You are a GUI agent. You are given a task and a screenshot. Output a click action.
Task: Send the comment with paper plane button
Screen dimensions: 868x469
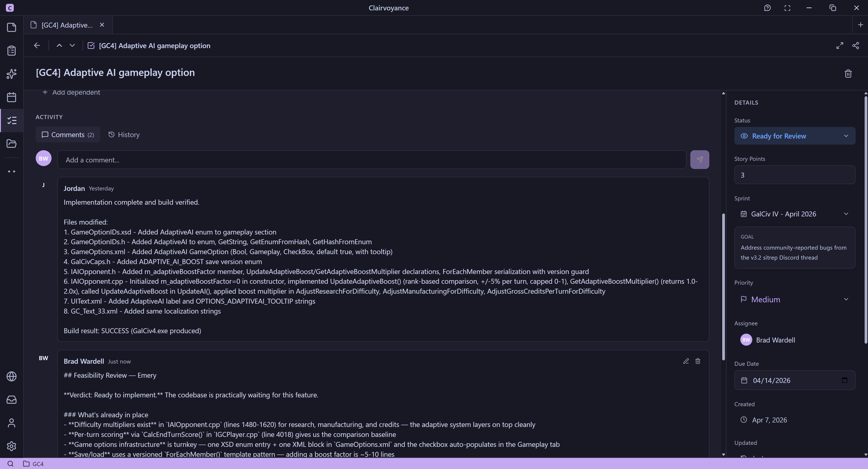(699, 159)
